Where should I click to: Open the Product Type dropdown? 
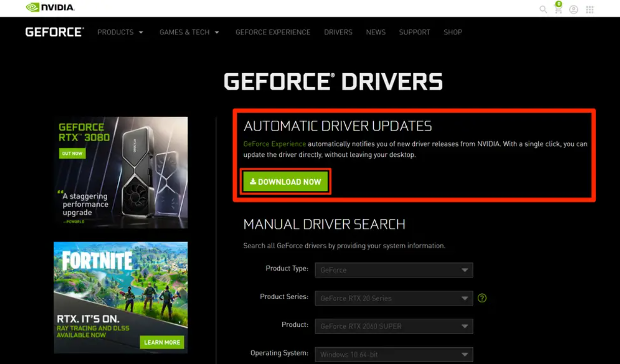[394, 270]
